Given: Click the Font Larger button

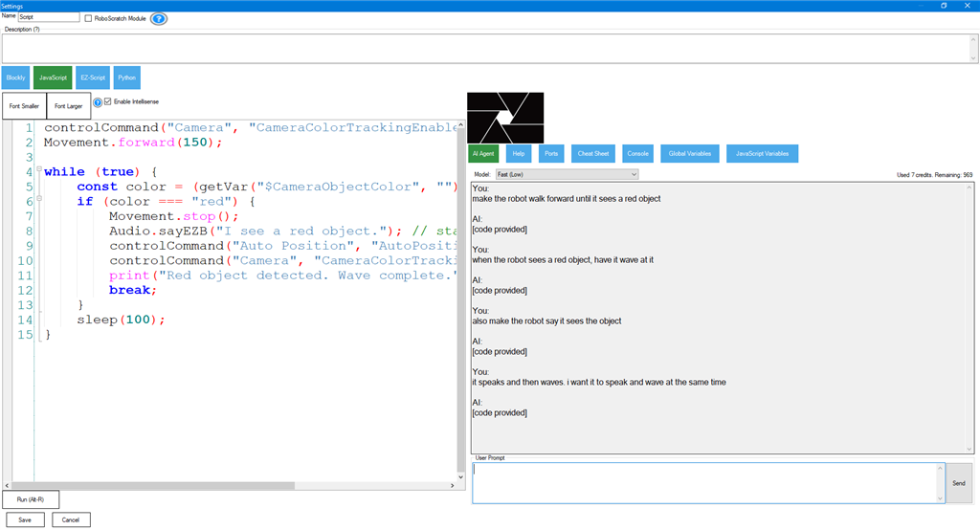Looking at the screenshot, I should [69, 106].
